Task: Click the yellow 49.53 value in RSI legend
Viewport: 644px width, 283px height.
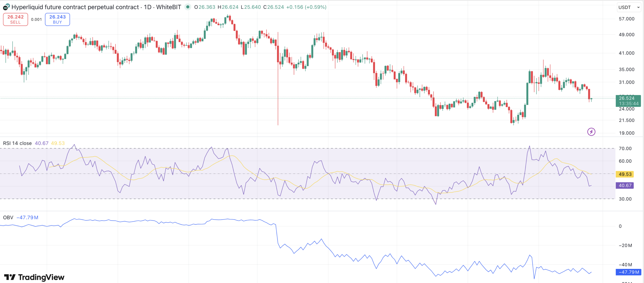Action: pyautogui.click(x=58, y=143)
